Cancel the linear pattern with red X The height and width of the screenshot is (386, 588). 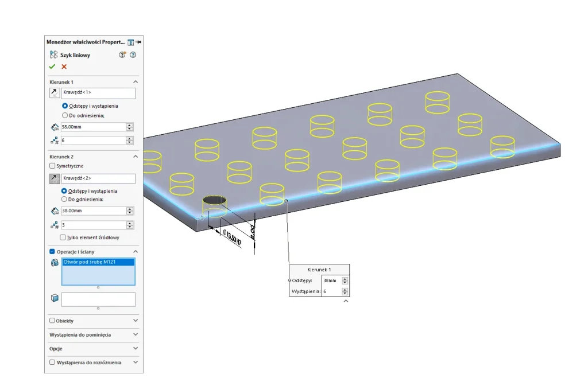64,67
